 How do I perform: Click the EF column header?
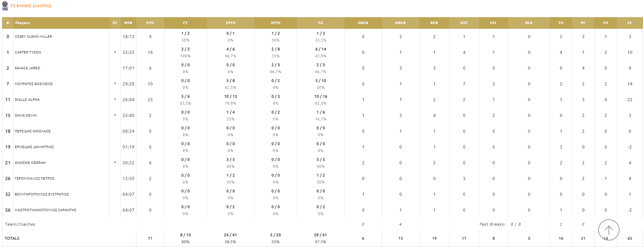pos(630,23)
